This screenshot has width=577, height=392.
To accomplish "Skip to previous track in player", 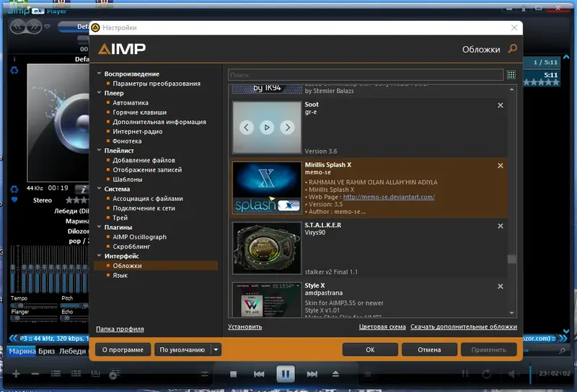I will (x=259, y=375).
